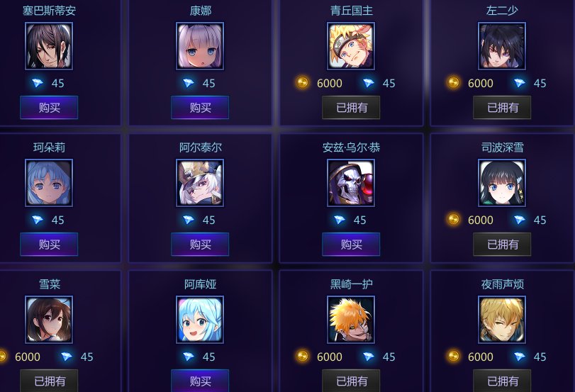Click the 安兹·乌尔·恭 skull avatar
The image size is (575, 392).
351,183
